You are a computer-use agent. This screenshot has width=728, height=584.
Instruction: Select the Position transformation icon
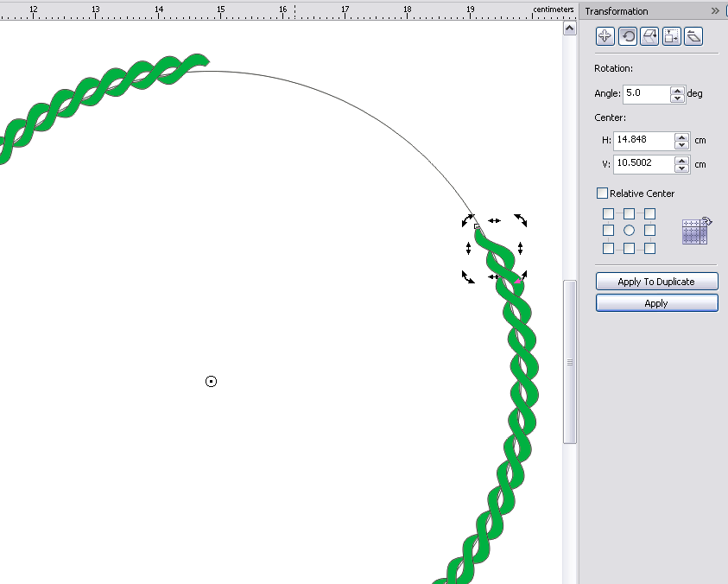tap(605, 36)
